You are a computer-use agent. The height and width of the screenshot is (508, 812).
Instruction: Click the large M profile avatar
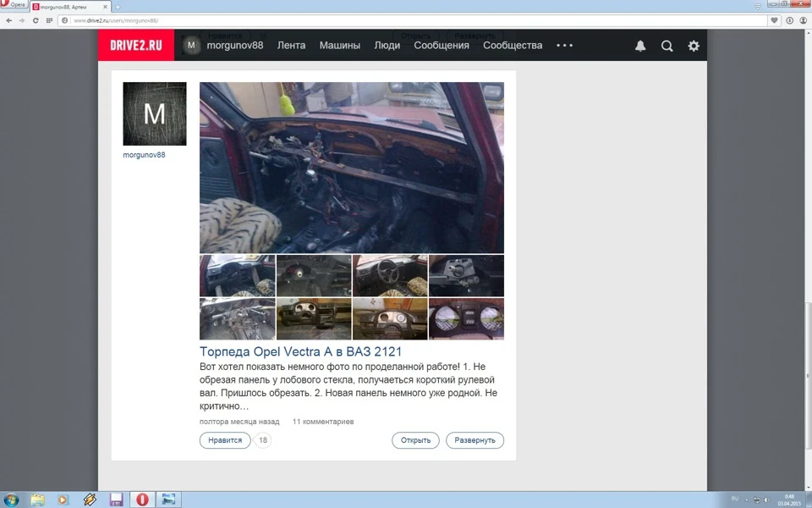(154, 113)
